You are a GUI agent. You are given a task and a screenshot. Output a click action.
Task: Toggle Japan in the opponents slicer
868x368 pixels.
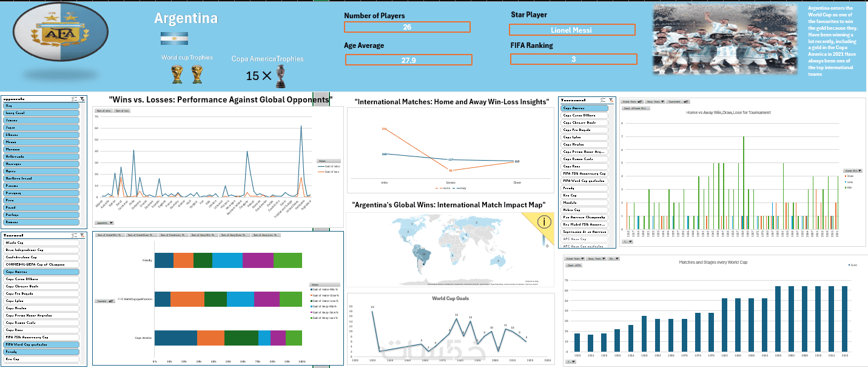click(41, 127)
